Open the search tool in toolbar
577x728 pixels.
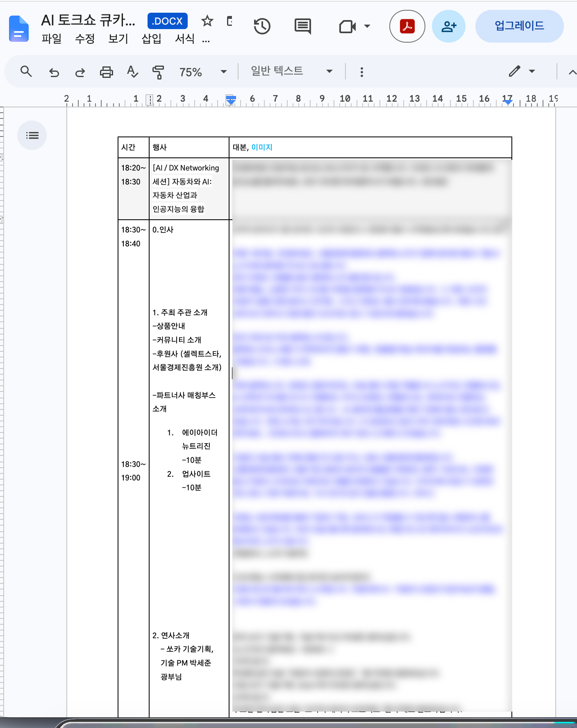(x=26, y=72)
